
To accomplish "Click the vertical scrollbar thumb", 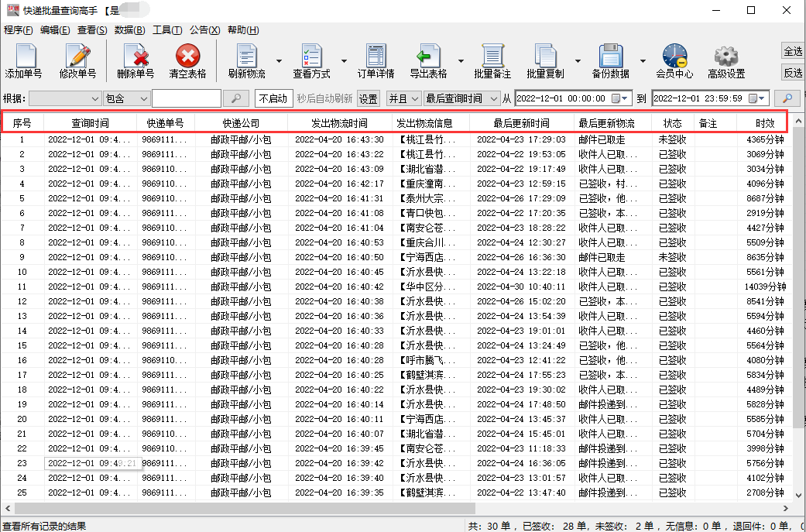I will point(799,276).
